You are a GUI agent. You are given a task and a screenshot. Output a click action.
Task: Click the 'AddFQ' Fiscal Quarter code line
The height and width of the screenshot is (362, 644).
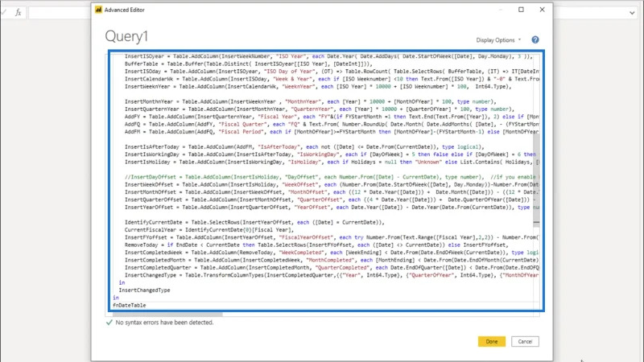coord(332,125)
